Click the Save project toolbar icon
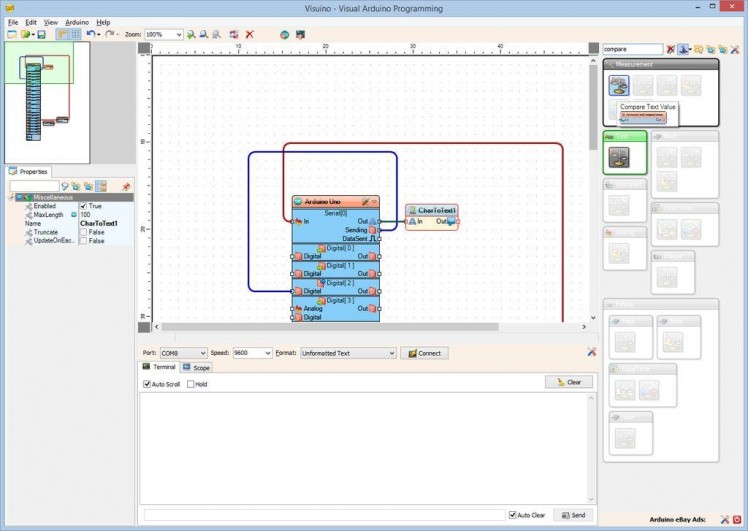Image resolution: width=748 pixels, height=531 pixels. [x=41, y=34]
